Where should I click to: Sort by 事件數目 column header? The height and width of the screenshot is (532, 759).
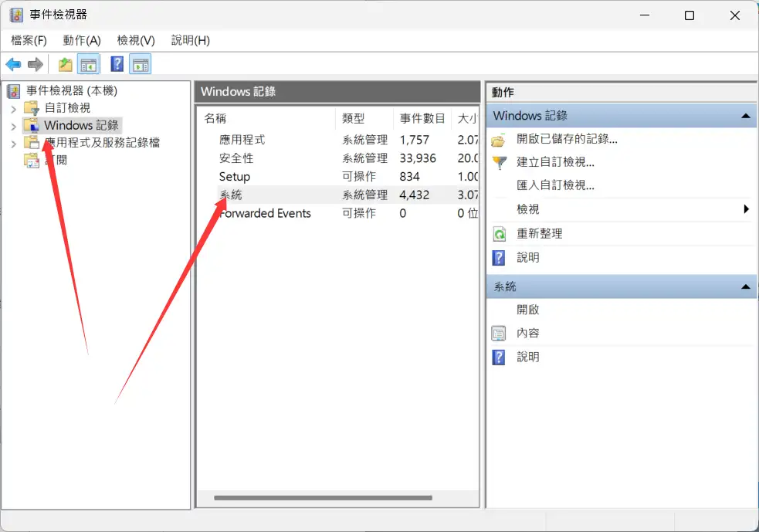(422, 119)
